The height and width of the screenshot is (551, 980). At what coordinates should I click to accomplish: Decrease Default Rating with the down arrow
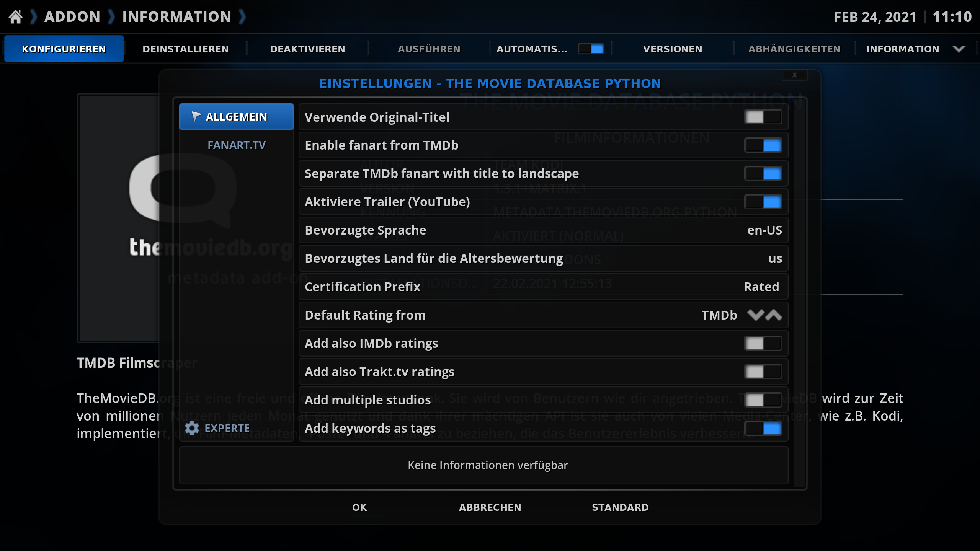click(x=756, y=315)
